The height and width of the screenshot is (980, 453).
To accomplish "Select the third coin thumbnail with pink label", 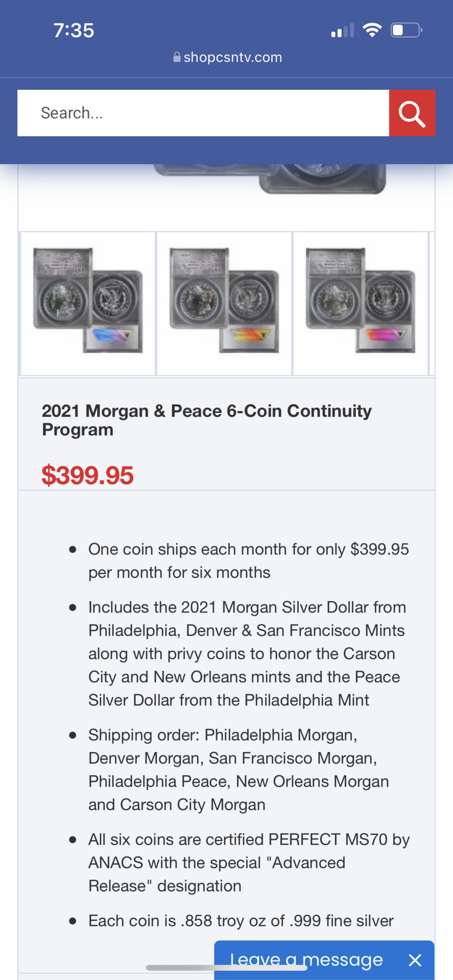I will 361,303.
